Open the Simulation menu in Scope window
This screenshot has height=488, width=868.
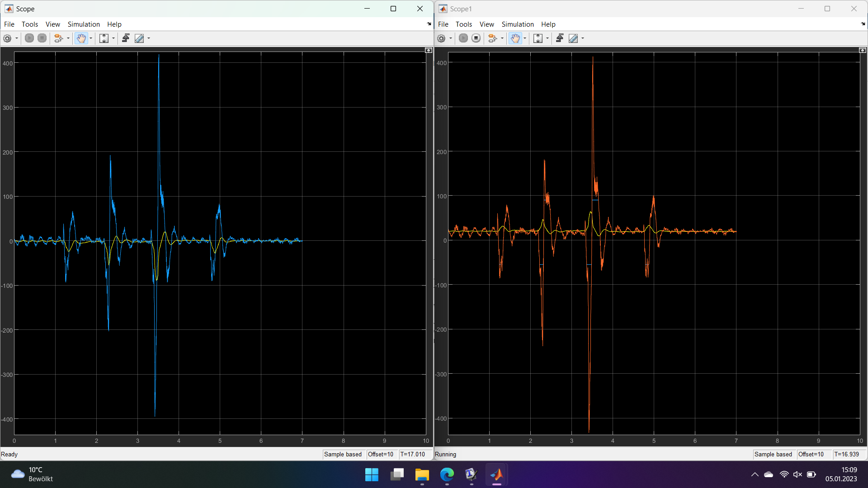84,24
